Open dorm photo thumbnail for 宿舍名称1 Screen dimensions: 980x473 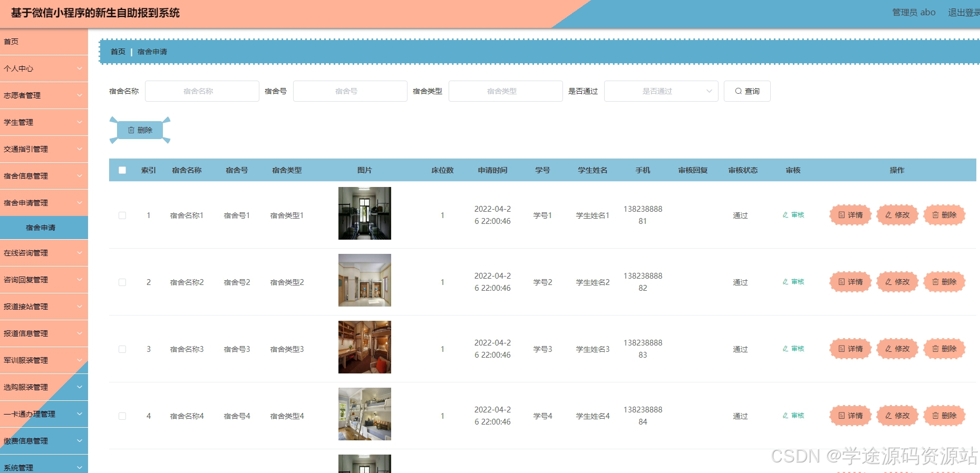[x=365, y=213]
